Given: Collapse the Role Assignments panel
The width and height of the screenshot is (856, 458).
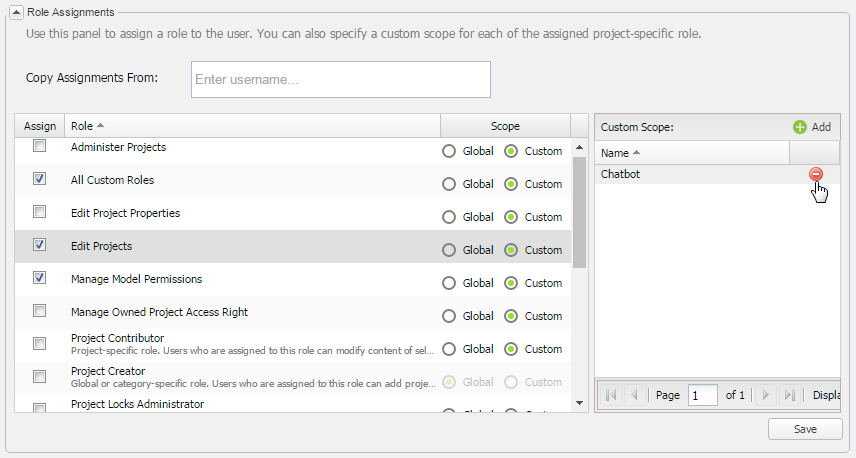Looking at the screenshot, I should [x=16, y=12].
